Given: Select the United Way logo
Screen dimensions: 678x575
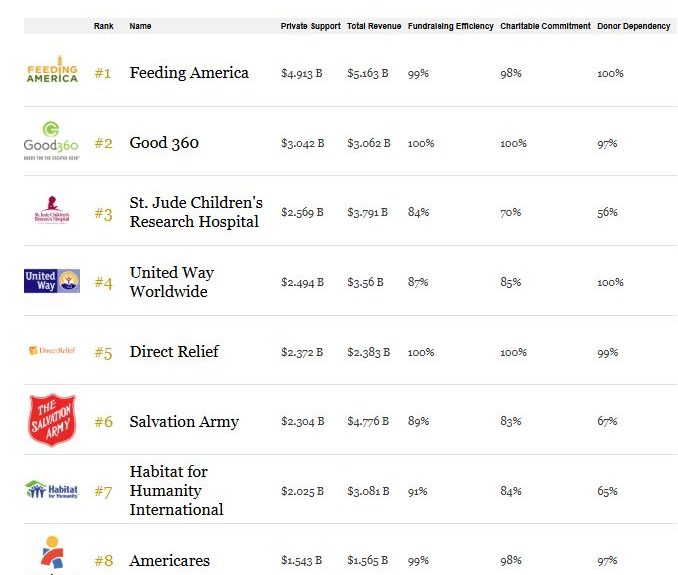Looking at the screenshot, I should [x=52, y=281].
